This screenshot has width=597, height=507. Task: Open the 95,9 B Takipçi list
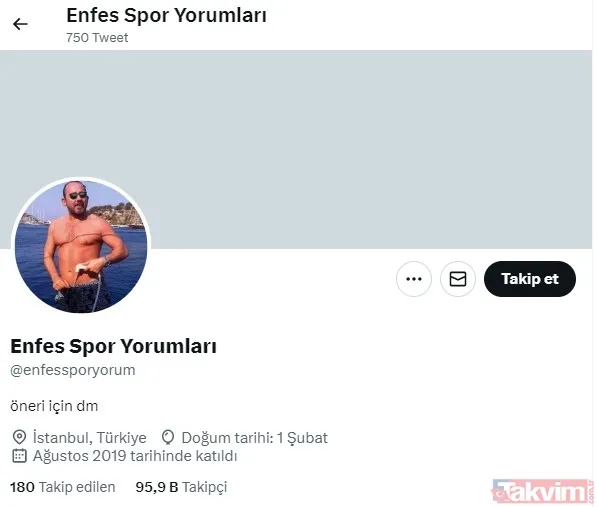click(x=181, y=487)
